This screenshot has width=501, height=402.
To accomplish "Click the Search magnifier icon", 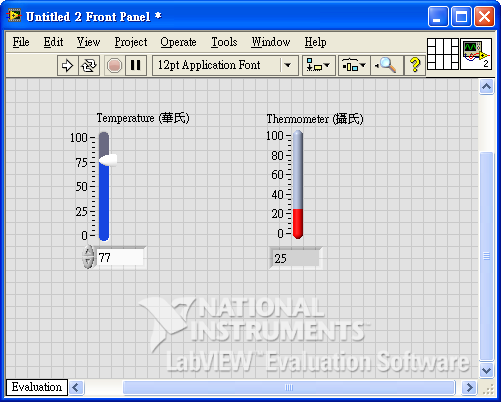I will click(x=386, y=65).
